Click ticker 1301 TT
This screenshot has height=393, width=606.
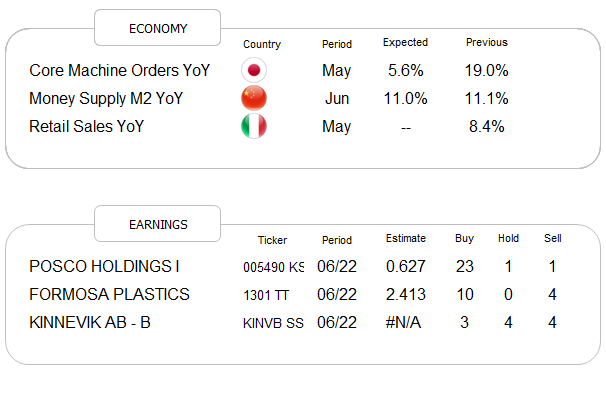pyautogui.click(x=266, y=296)
